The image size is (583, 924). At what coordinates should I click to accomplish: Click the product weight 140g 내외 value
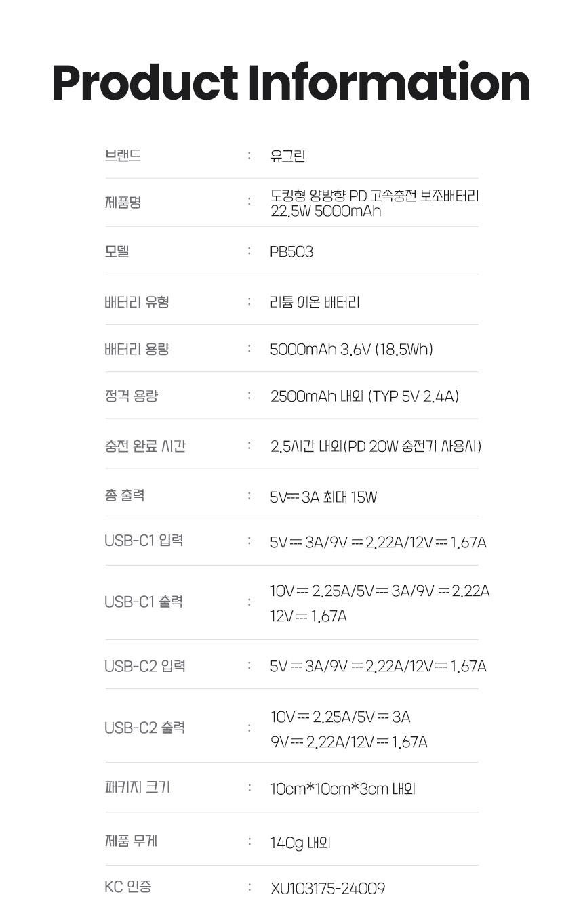[300, 843]
